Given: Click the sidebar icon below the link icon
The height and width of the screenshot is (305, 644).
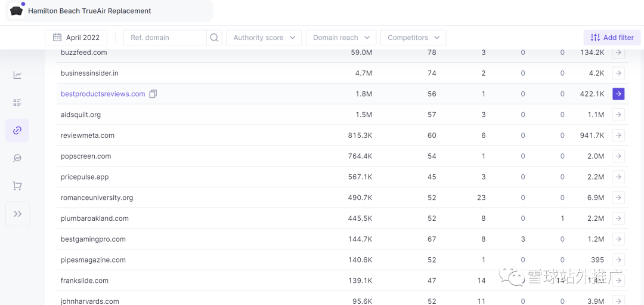Looking at the screenshot, I should pyautogui.click(x=17, y=158).
